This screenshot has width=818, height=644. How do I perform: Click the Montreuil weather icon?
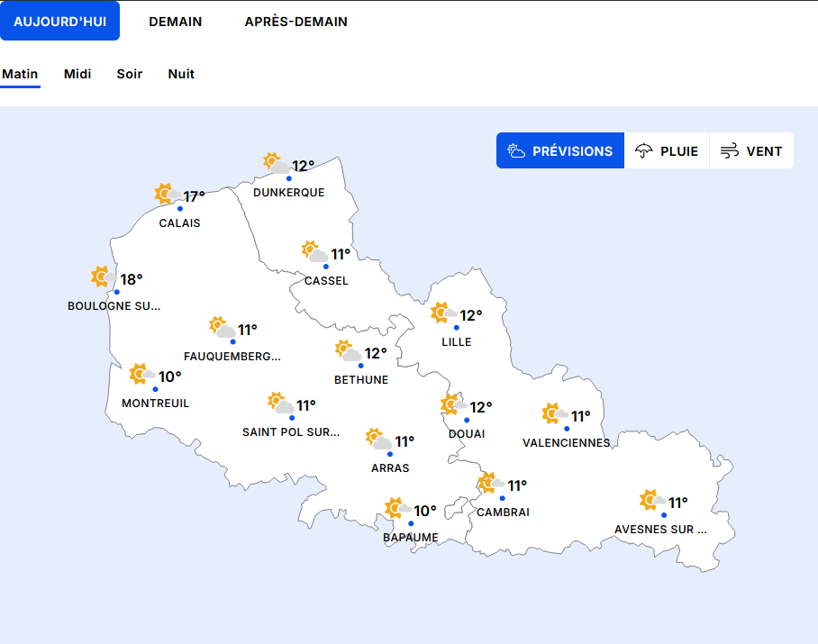click(x=142, y=375)
